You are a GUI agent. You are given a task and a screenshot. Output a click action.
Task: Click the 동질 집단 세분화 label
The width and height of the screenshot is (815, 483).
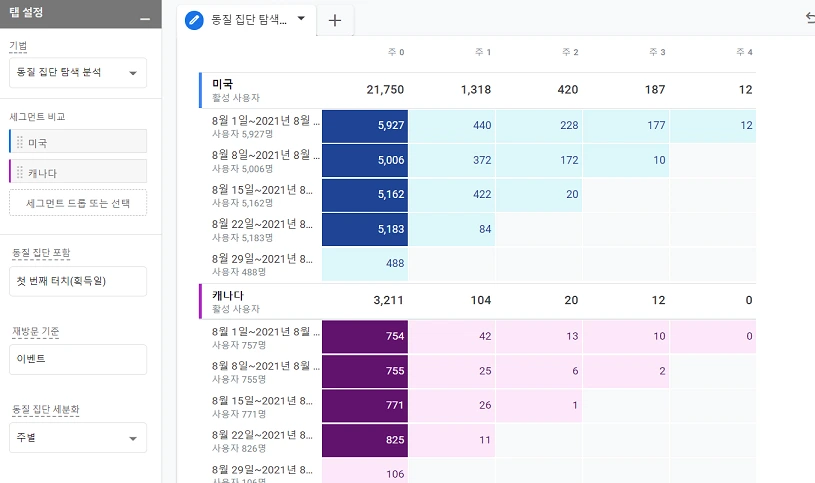coord(46,410)
